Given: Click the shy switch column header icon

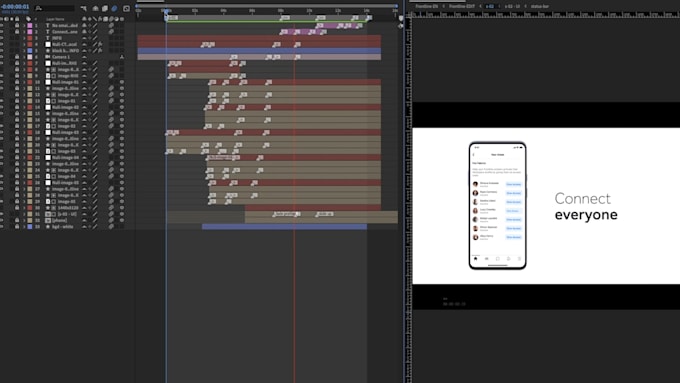Looking at the screenshot, I should (85, 19).
